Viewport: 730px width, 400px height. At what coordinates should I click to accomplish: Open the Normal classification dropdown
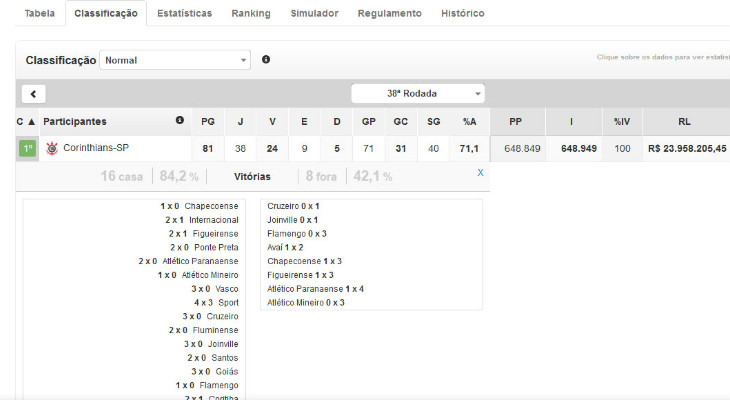coord(175,60)
